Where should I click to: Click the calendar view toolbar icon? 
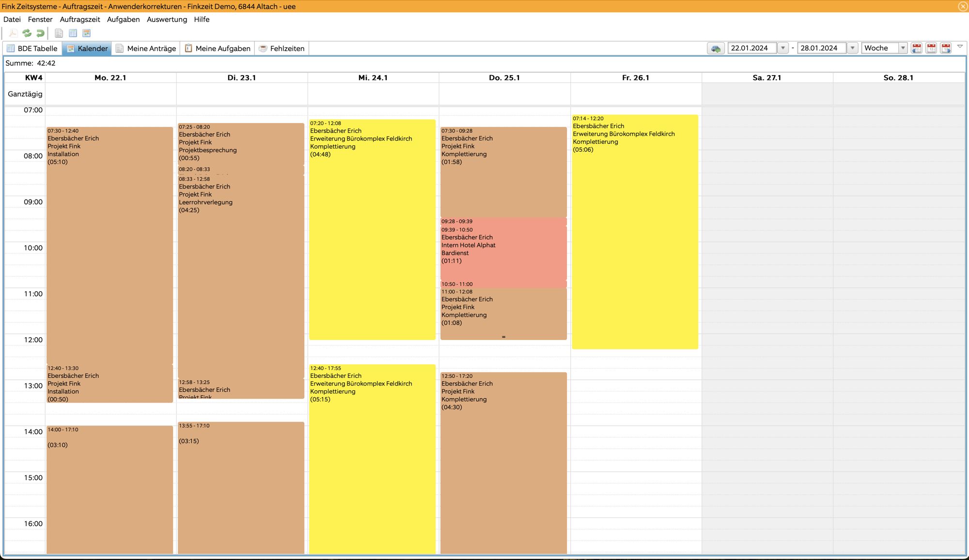click(87, 33)
